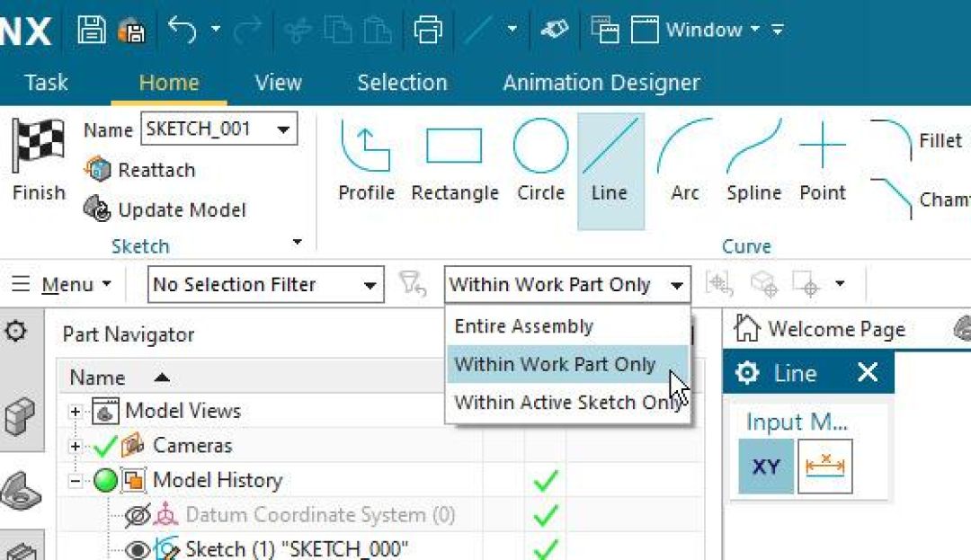Click the touch mode hand icon
The width and height of the screenshot is (971, 560).
(554, 29)
